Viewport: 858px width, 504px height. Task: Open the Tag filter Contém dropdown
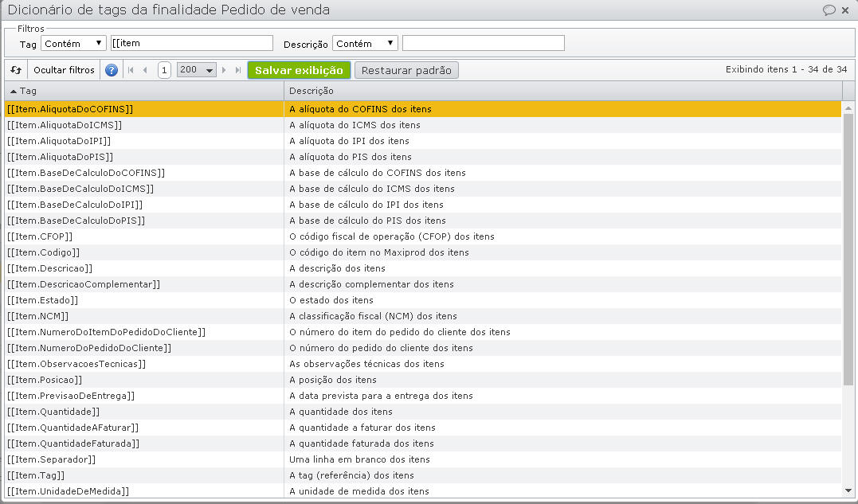coord(73,43)
